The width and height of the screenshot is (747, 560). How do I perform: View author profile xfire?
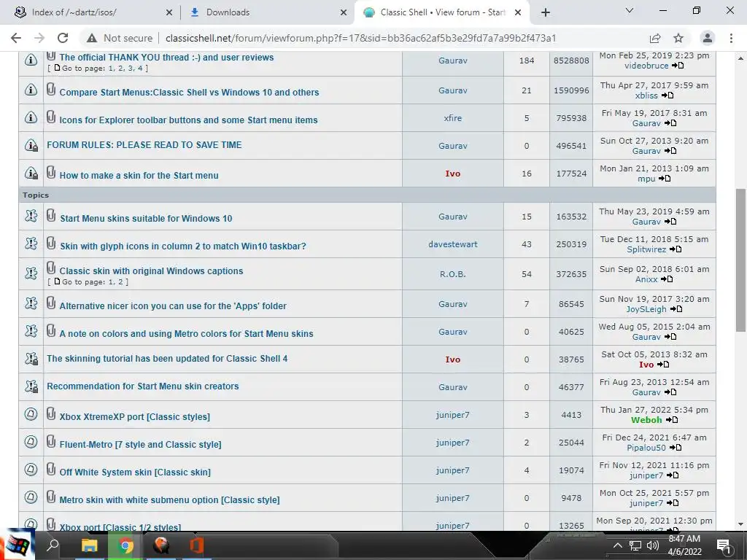pyautogui.click(x=452, y=118)
